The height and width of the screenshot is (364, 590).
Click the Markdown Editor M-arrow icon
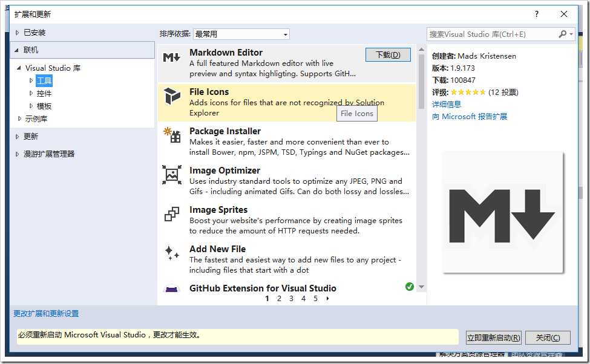[172, 57]
